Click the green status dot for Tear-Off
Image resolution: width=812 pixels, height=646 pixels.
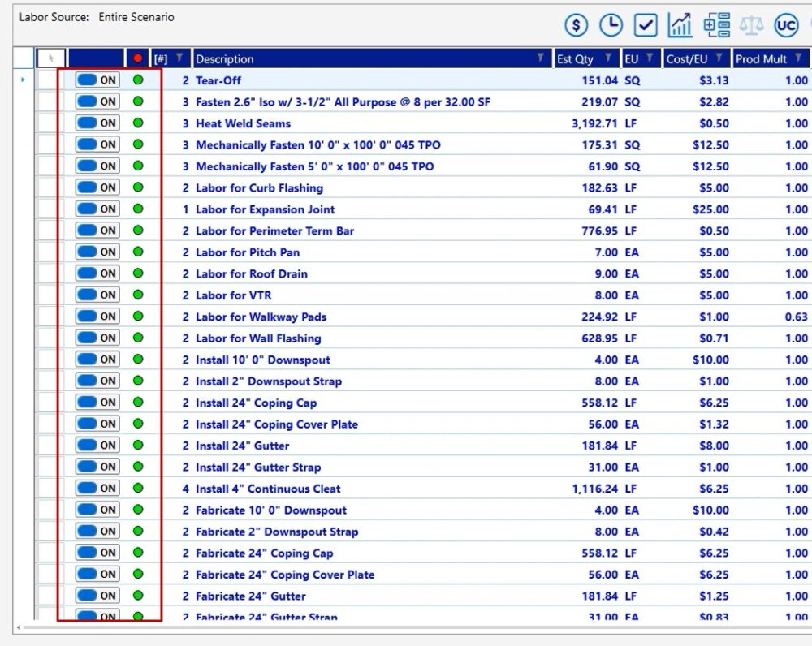[x=138, y=80]
